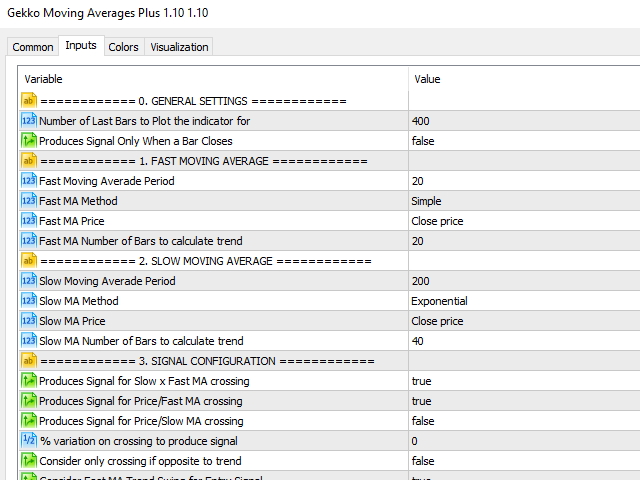The image size is (640, 480).
Task: Open the Fast MA Price 'Close price' dropdown
Action: tap(437, 221)
